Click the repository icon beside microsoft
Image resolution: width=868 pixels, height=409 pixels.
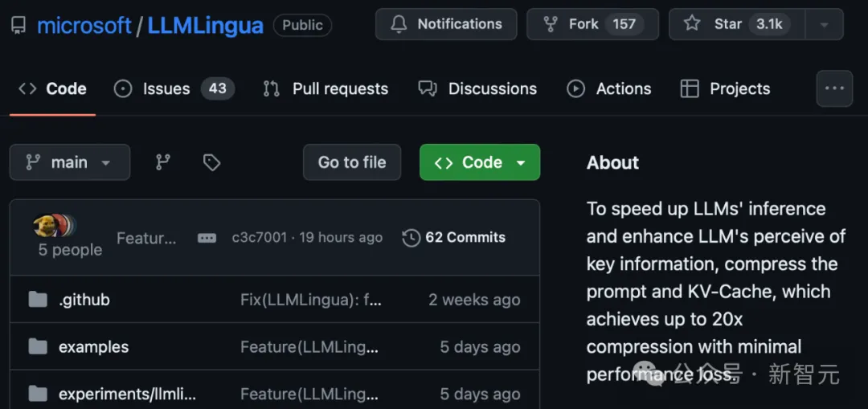pos(18,26)
